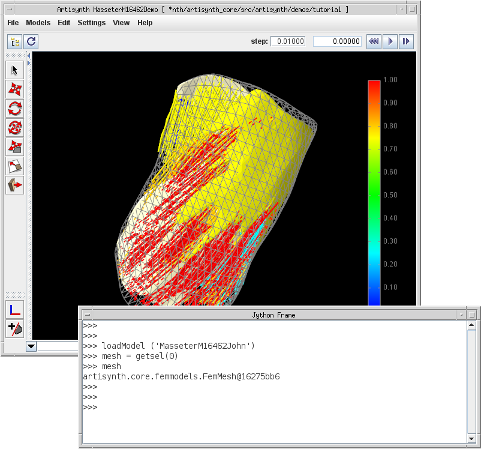Add a clip plane to viewer
Screen dimensions: 481x449
pyautogui.click(x=14, y=329)
